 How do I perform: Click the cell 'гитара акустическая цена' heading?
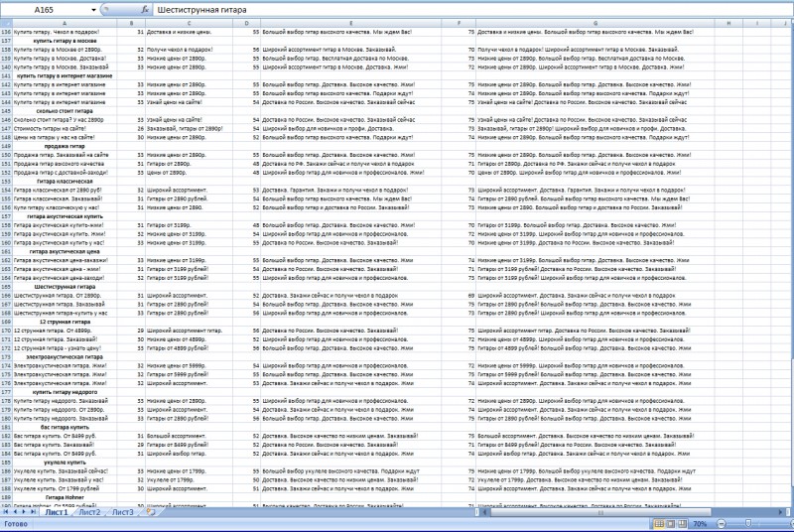pyautogui.click(x=65, y=251)
